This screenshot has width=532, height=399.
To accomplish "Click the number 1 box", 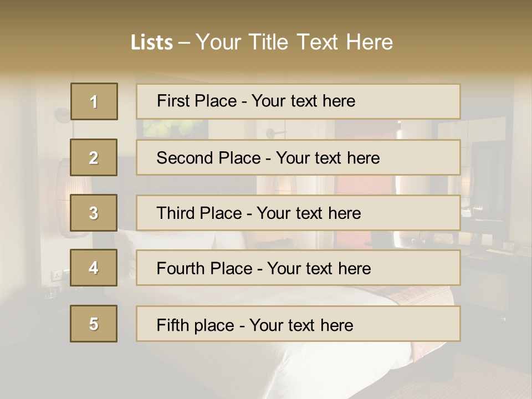I will 94,101.
